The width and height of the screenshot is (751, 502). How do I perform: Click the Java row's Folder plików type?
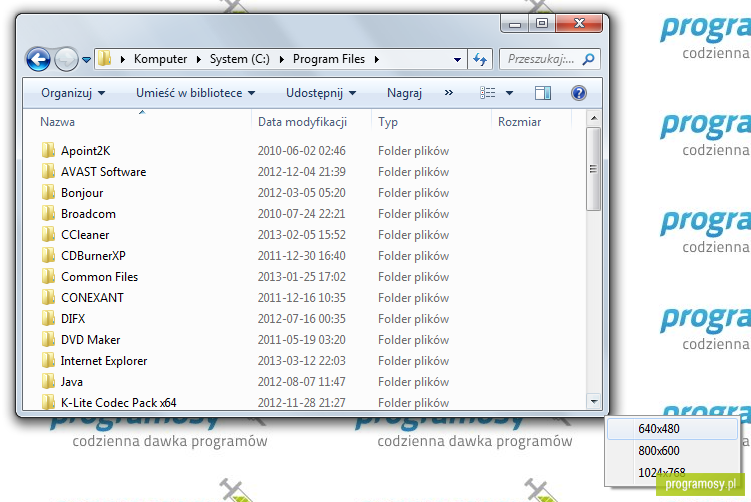(413, 382)
